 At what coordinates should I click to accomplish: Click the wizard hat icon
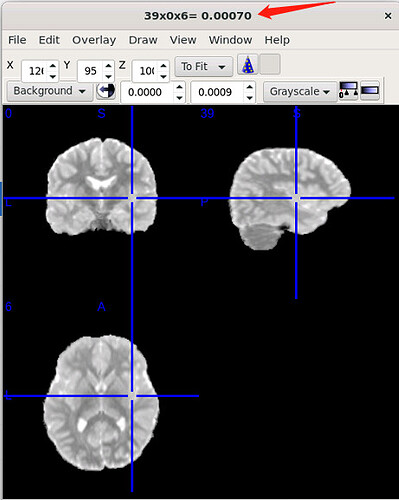coord(247,65)
